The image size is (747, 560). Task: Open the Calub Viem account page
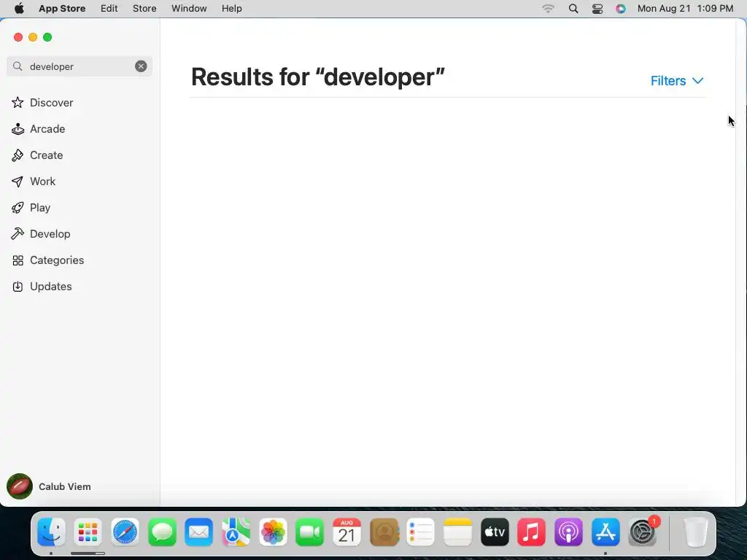[65, 486]
